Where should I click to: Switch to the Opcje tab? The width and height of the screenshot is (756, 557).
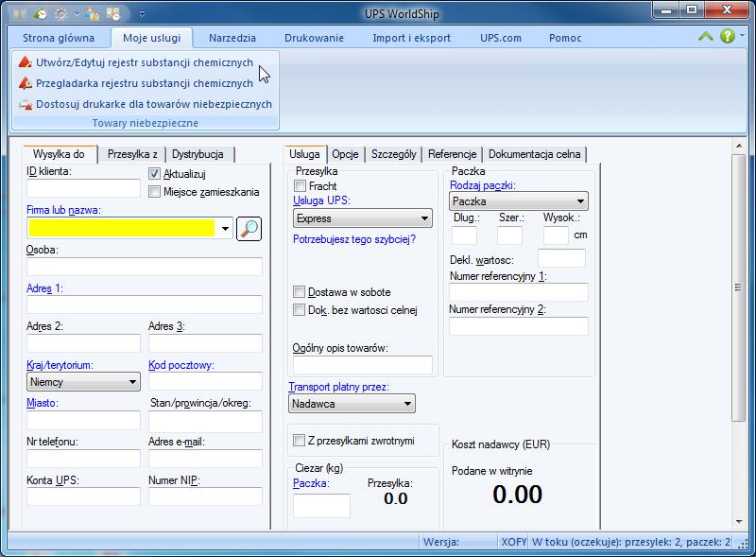click(345, 154)
